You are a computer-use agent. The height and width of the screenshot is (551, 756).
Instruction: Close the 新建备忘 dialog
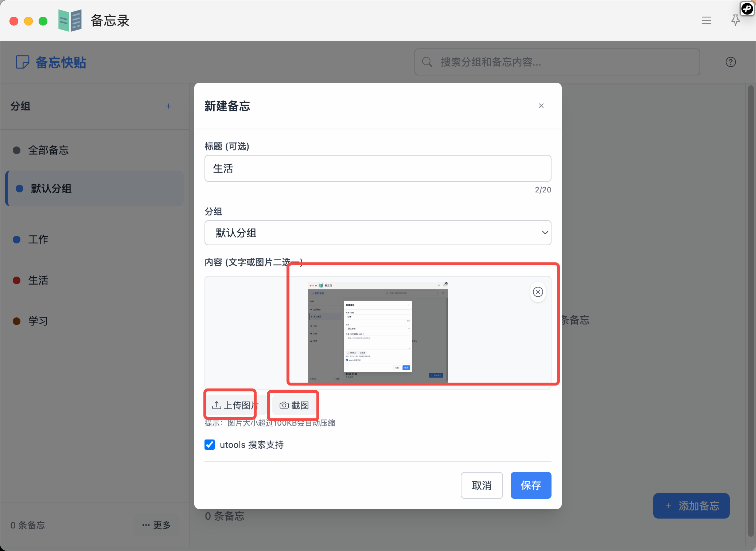pos(541,106)
